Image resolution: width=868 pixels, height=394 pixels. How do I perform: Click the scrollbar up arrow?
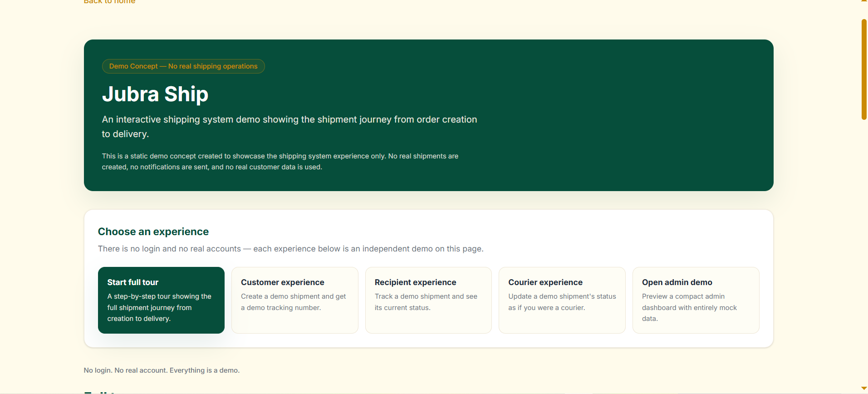point(864,1)
